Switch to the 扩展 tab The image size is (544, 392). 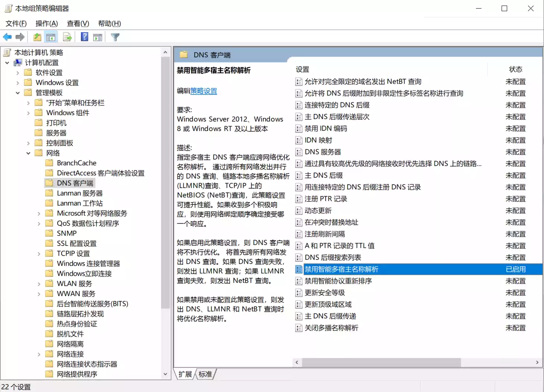tap(185, 374)
